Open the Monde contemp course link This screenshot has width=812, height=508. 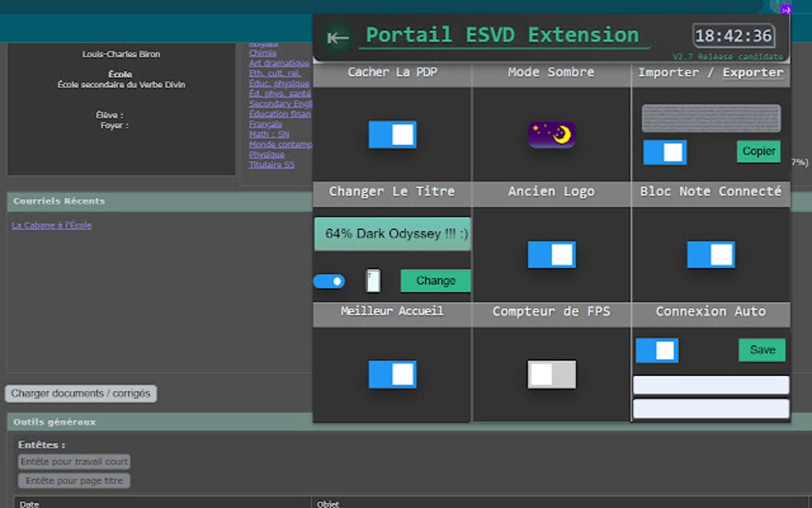click(x=280, y=144)
